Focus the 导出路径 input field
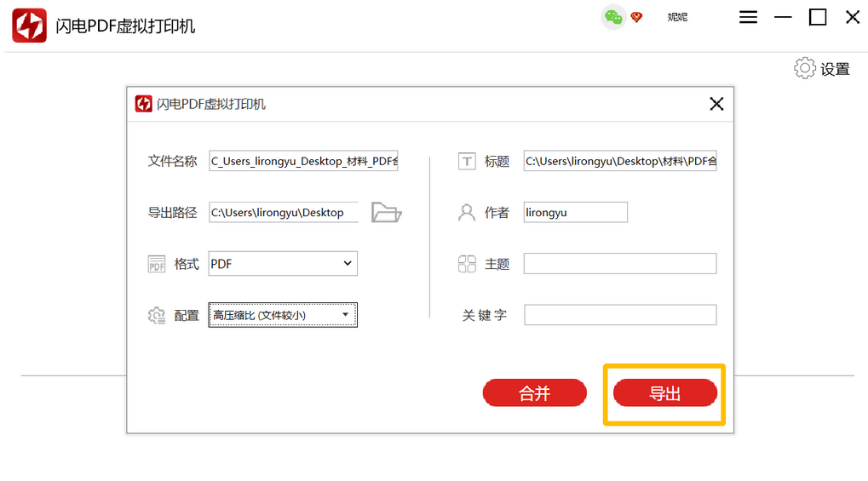 click(284, 212)
